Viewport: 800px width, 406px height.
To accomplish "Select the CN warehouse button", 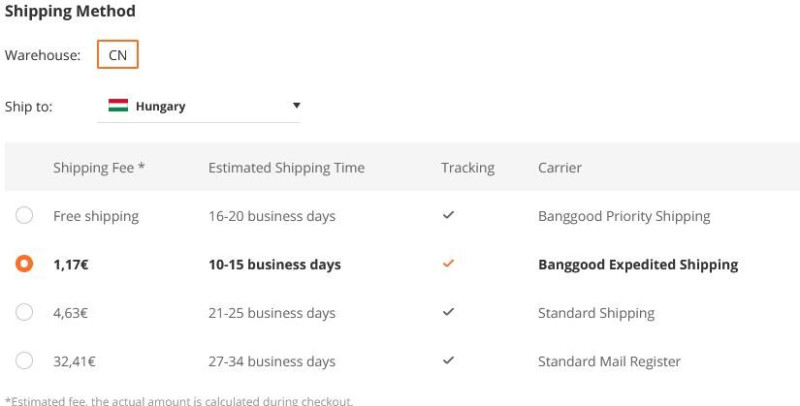I will click(x=117, y=54).
